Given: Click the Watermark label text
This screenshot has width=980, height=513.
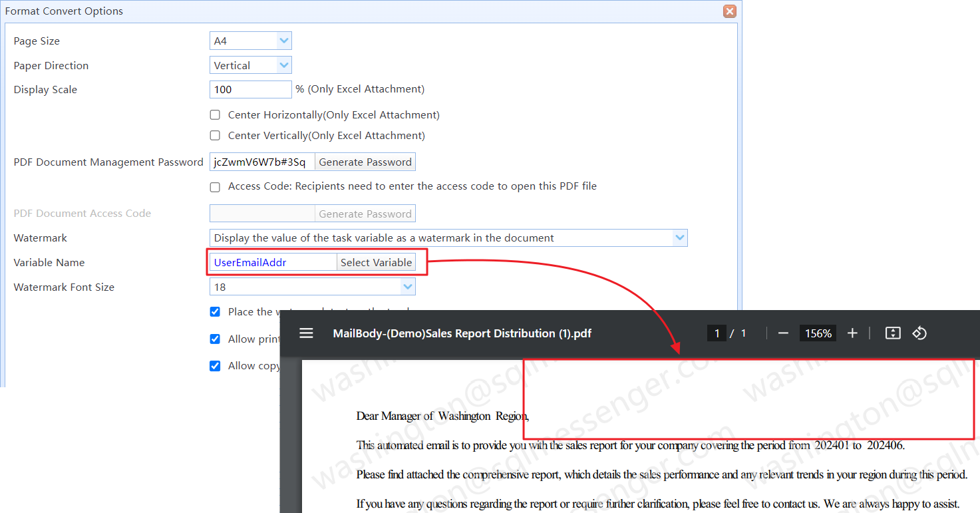Looking at the screenshot, I should point(41,238).
